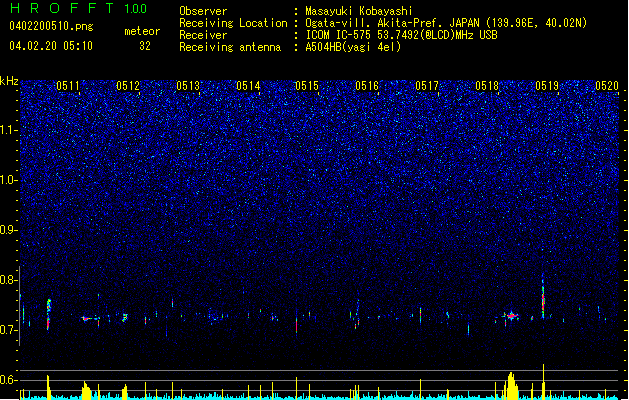
Task: Click the 0516 time marker
Action: click(367, 86)
